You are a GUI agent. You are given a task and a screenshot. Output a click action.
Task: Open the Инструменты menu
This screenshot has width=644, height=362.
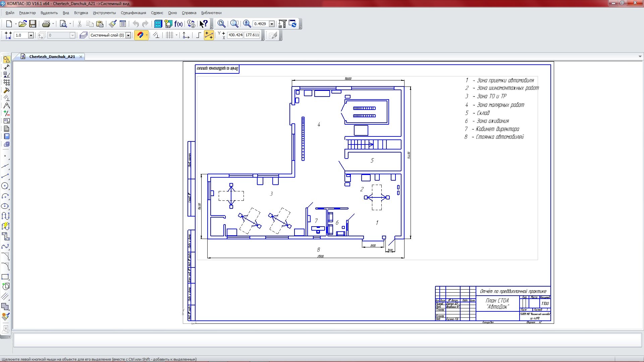[104, 13]
